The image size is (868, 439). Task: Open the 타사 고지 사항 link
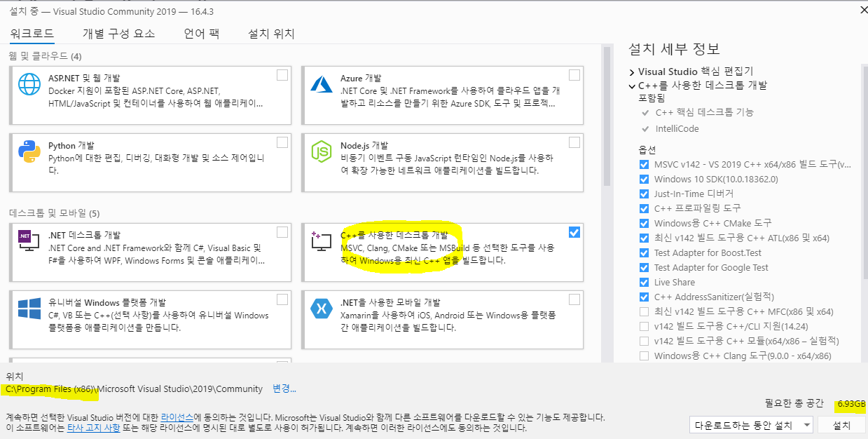click(x=93, y=427)
